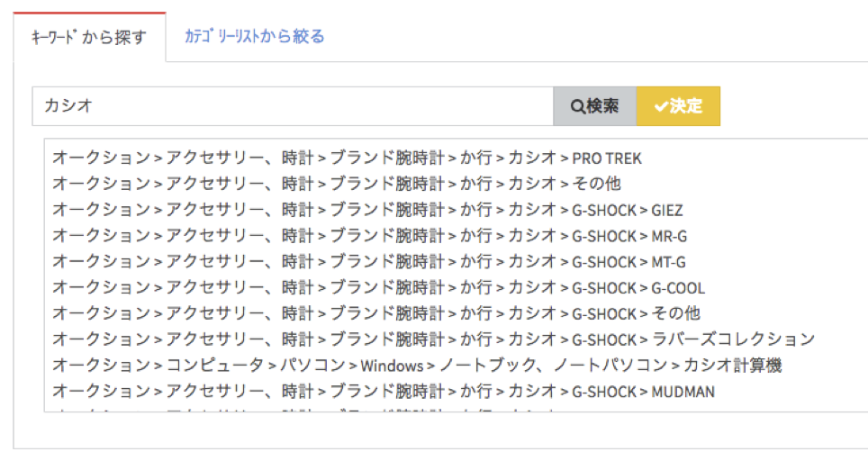Confirm selection with the 決定 button label

686,106
